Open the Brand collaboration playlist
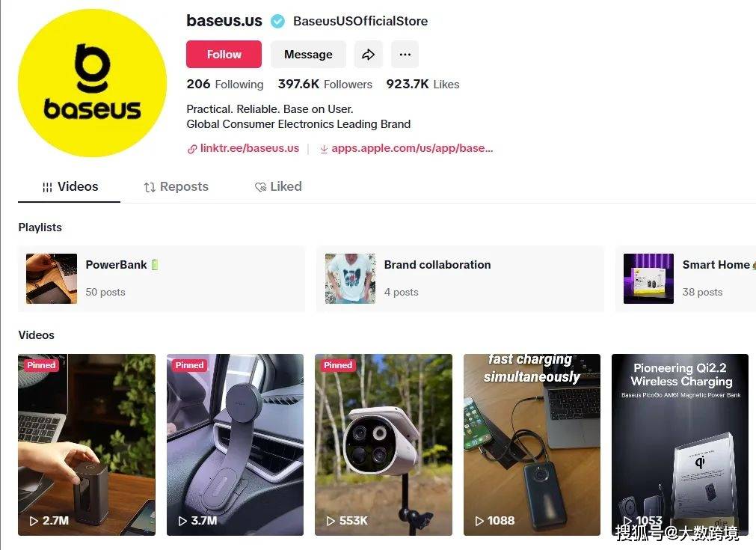This screenshot has height=550, width=756. pos(460,279)
